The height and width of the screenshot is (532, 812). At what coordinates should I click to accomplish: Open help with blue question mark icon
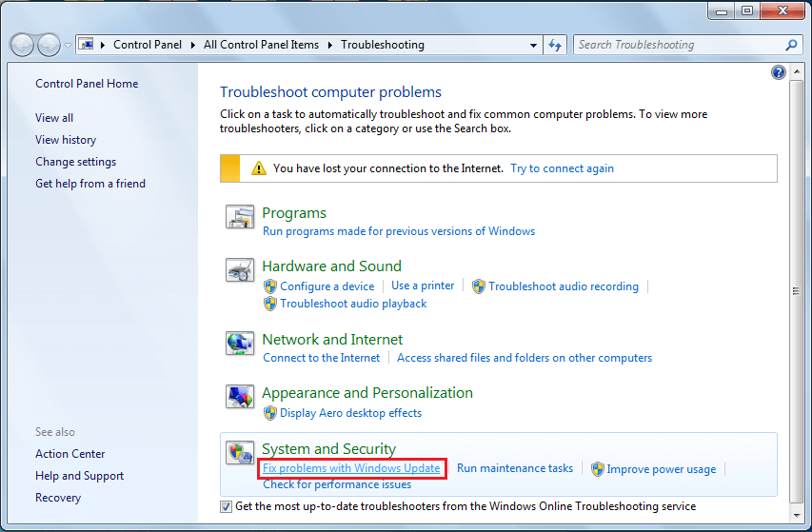pos(779,72)
